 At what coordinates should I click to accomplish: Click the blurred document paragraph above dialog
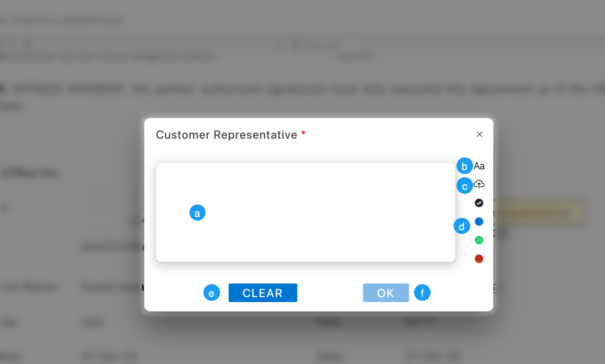[x=288, y=89]
